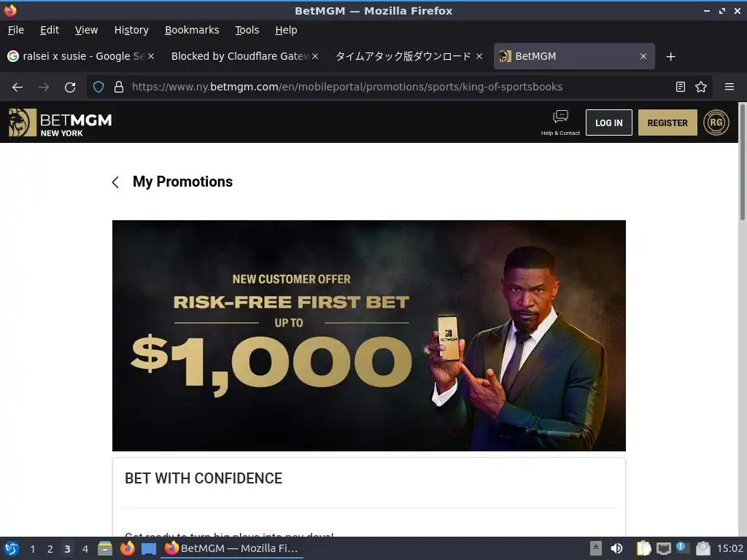Click the BetMGM New York logo
Screen dimensions: 747x560
pos(60,122)
